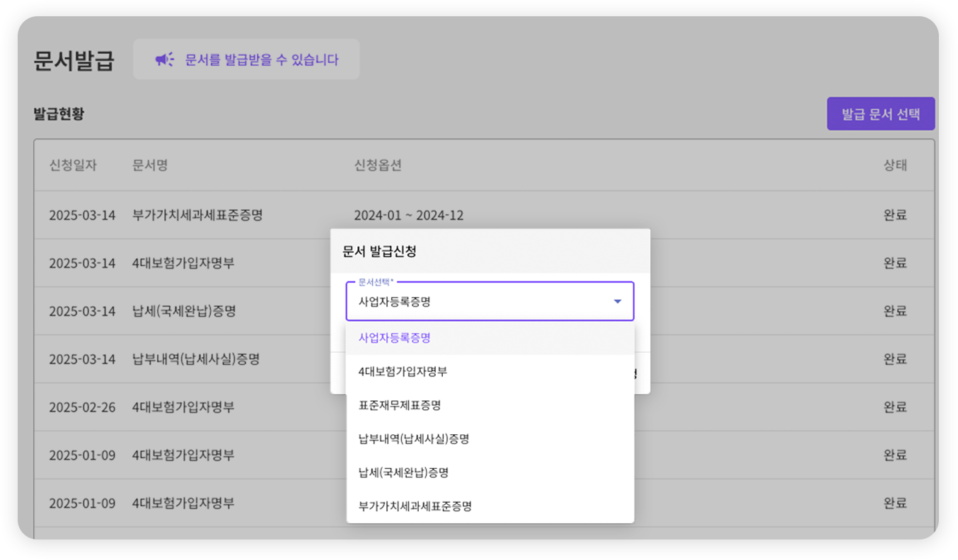This screenshot has height=560, width=958.
Task: Click the 상태 column header
Action: [x=895, y=165]
